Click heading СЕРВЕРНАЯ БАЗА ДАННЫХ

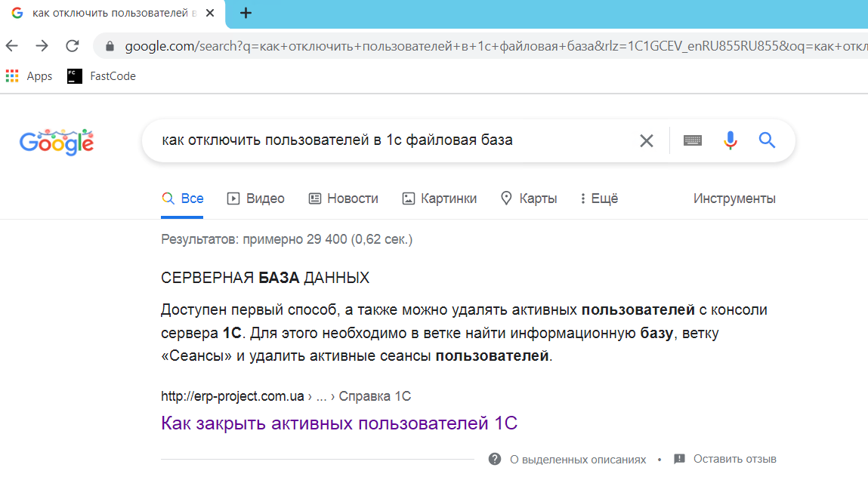click(265, 278)
